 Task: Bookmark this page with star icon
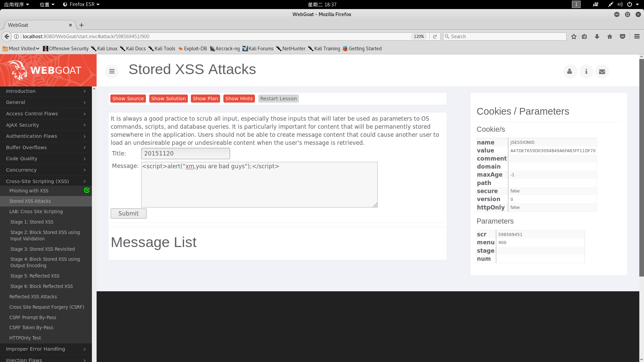[x=574, y=37]
